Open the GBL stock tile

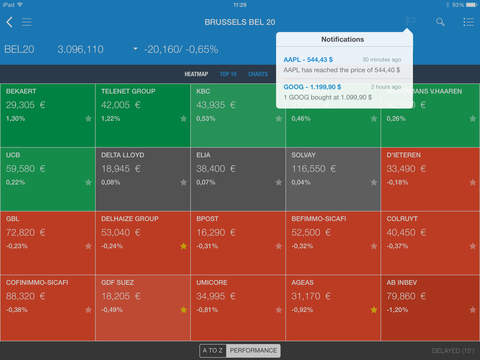[48, 243]
